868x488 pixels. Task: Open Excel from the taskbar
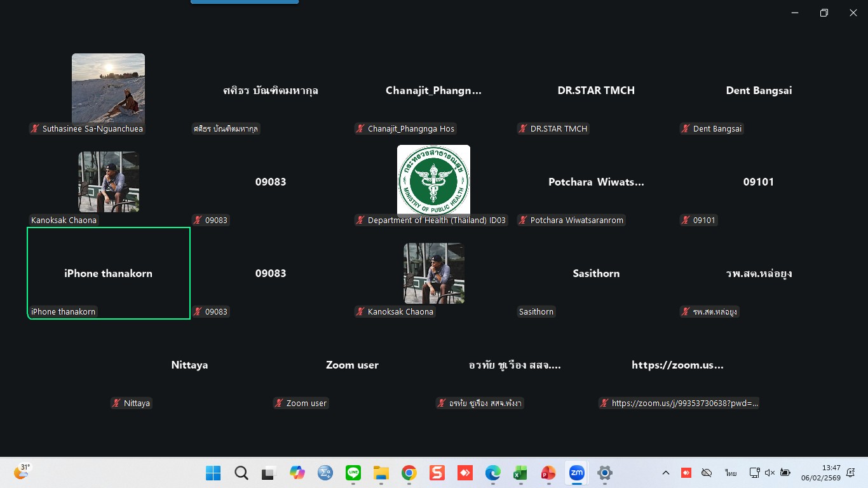(x=520, y=473)
